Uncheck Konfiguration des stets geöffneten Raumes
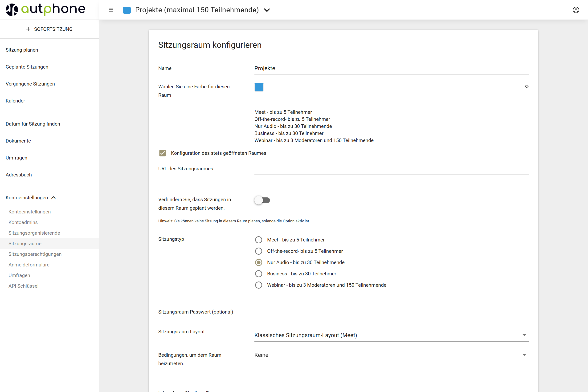 (x=163, y=153)
